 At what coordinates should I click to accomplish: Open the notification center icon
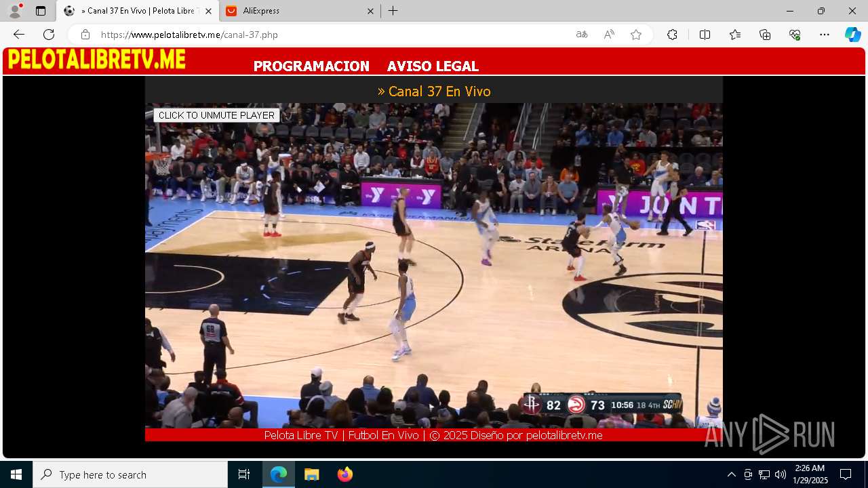846,474
